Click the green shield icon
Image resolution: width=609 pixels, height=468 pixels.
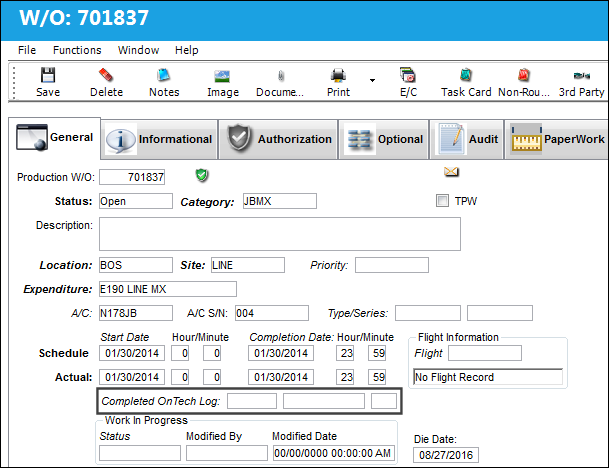click(202, 175)
